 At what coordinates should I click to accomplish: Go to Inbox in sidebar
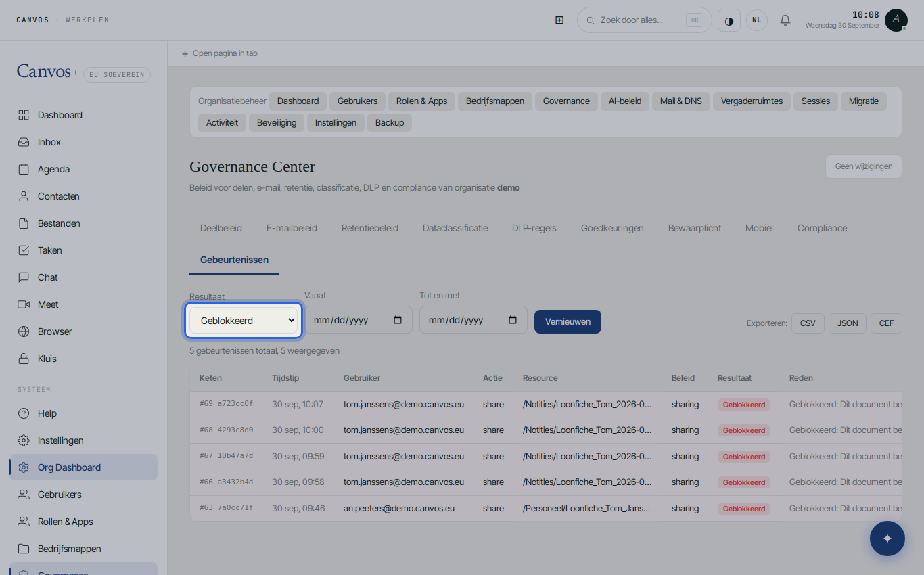(x=84, y=142)
